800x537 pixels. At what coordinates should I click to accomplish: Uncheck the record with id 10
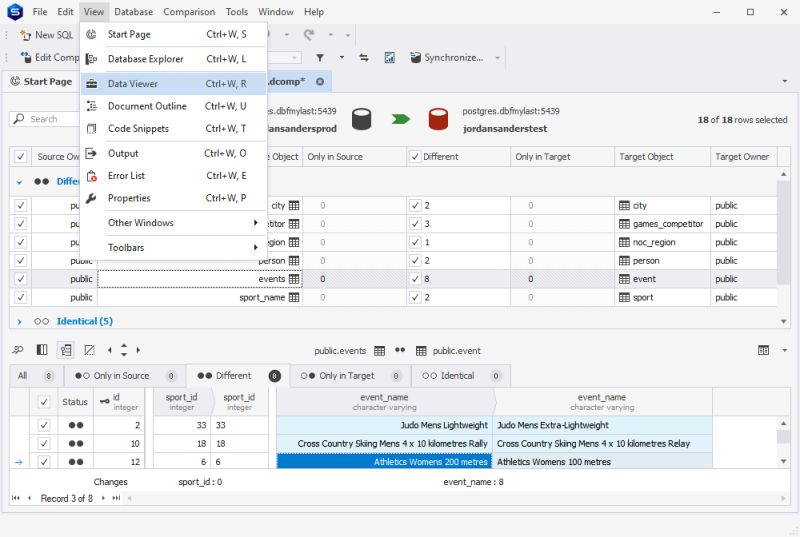coord(44,444)
